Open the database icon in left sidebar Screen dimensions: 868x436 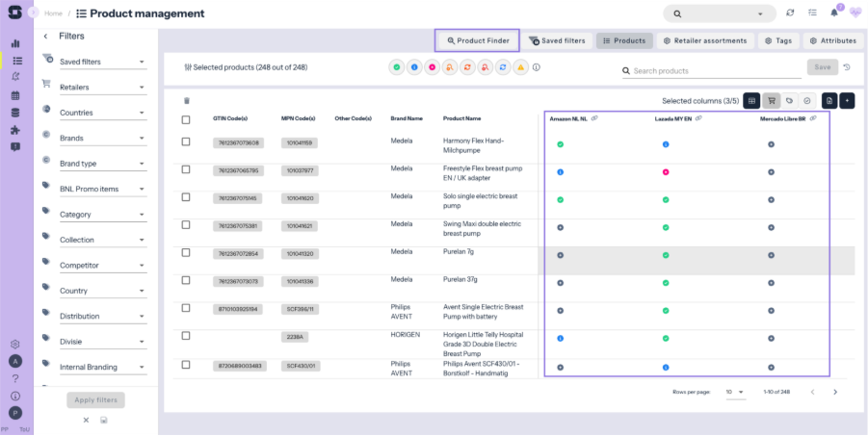click(15, 113)
